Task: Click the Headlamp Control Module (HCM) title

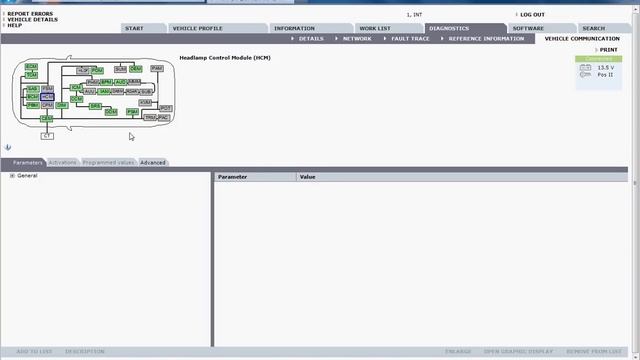Action: point(225,58)
